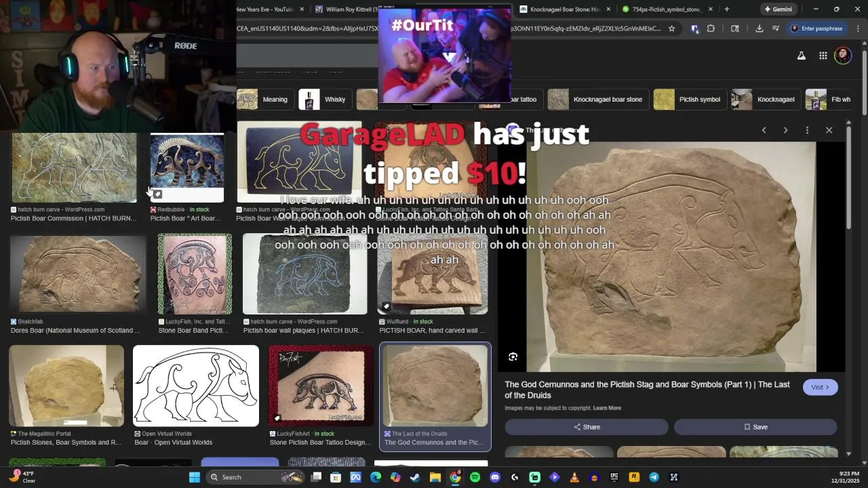Close the Knocknagael Boar Stone tab
Screen dimensions: 868x488
(608, 9)
